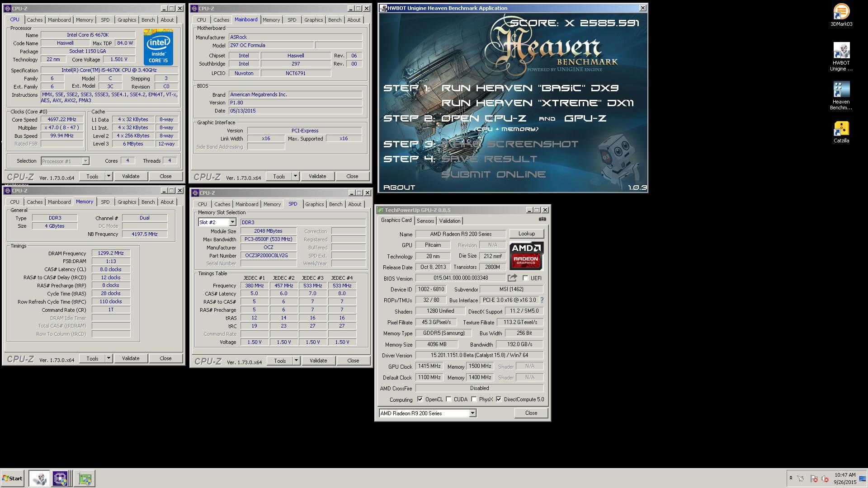Click Close button in GPU-Z

[531, 413]
